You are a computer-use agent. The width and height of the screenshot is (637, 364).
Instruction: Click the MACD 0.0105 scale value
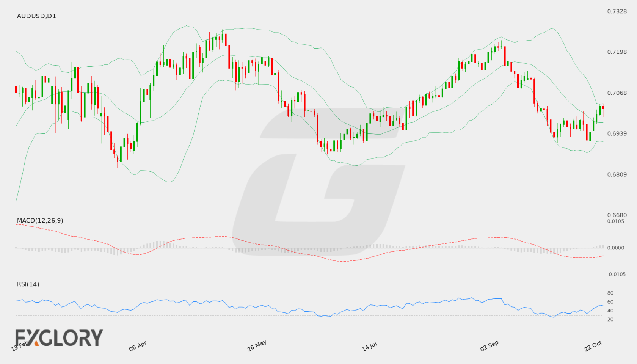616,221
